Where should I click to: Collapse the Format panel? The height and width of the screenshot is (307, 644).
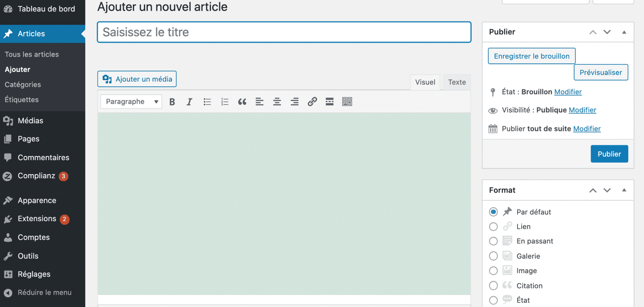pyautogui.click(x=624, y=190)
